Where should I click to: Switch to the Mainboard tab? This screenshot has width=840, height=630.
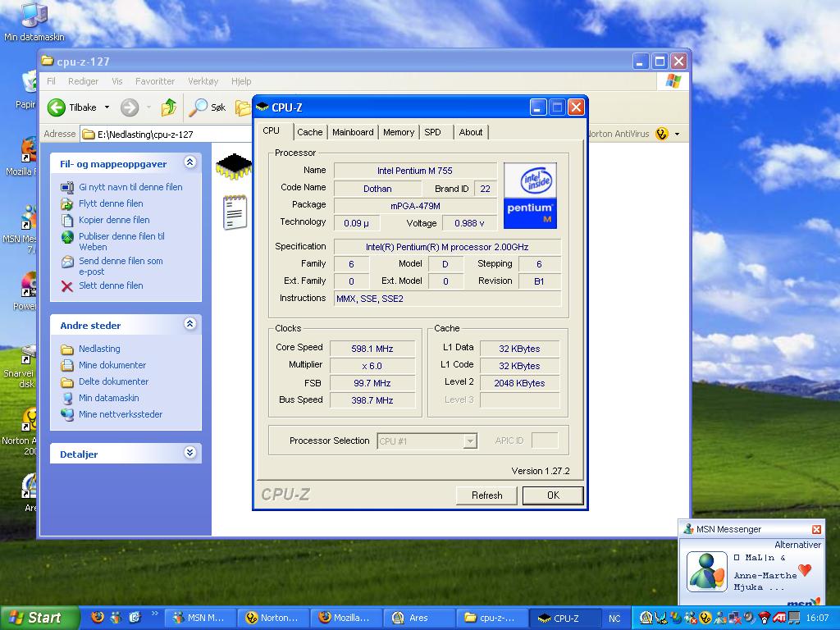[x=353, y=132]
